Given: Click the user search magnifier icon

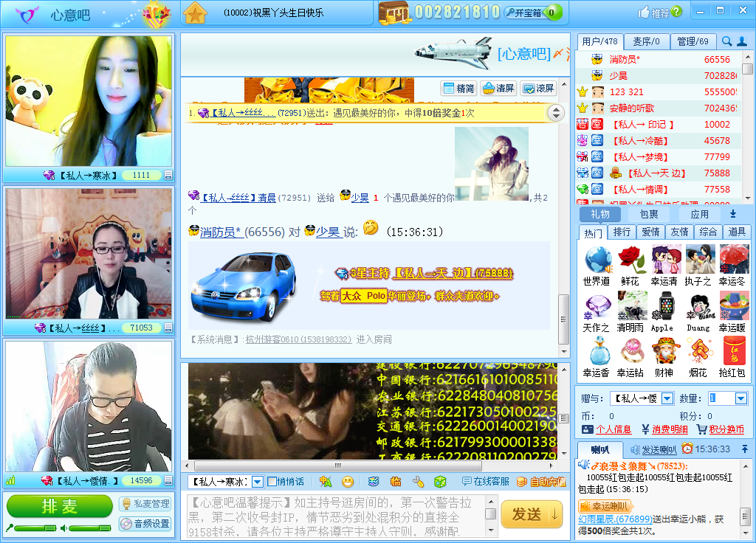Looking at the screenshot, I should (727, 42).
